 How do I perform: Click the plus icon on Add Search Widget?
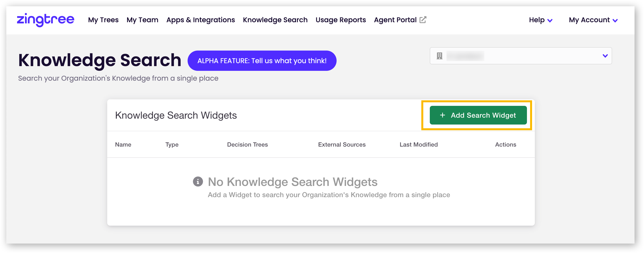pyautogui.click(x=442, y=115)
